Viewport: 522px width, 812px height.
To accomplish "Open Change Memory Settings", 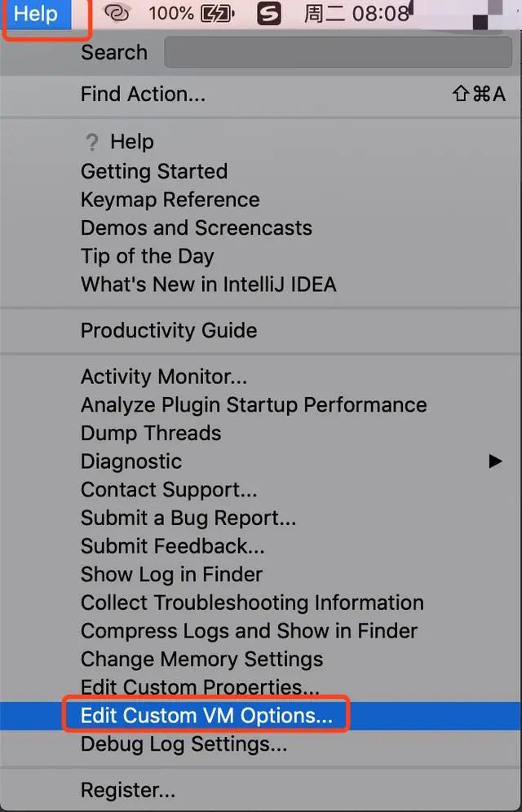I will coord(201,659).
